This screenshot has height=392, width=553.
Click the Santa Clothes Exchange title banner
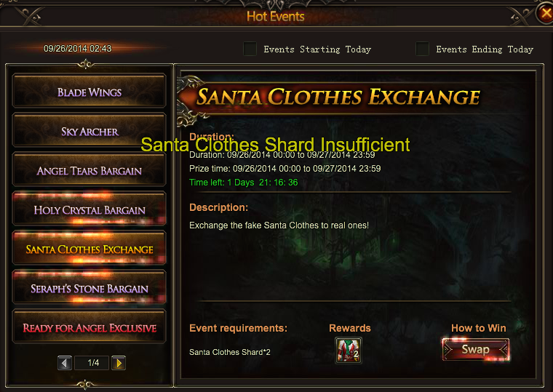338,97
